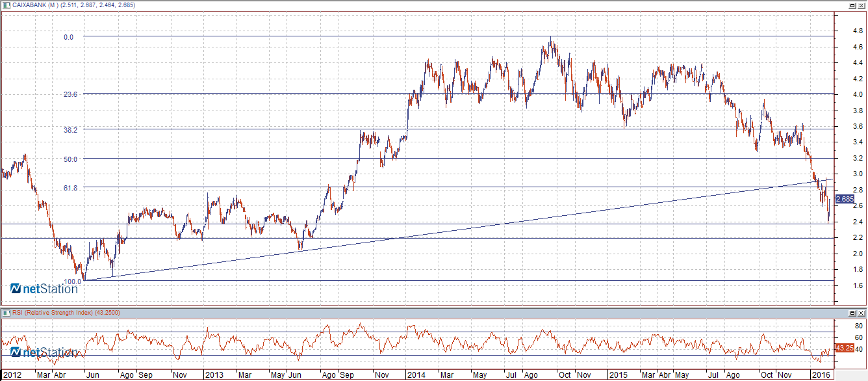Close the CAIXABANK price chart panel
The width and height of the screenshot is (868, 381).
[862, 5]
